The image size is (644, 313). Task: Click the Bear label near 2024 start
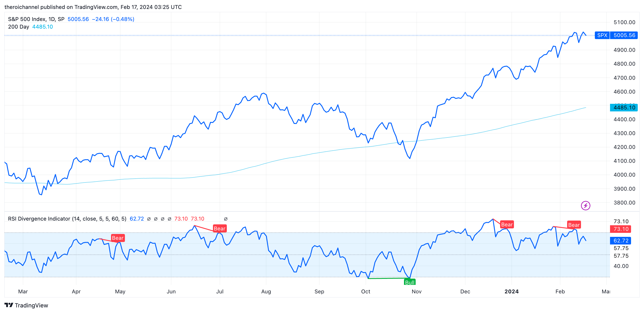click(x=507, y=224)
